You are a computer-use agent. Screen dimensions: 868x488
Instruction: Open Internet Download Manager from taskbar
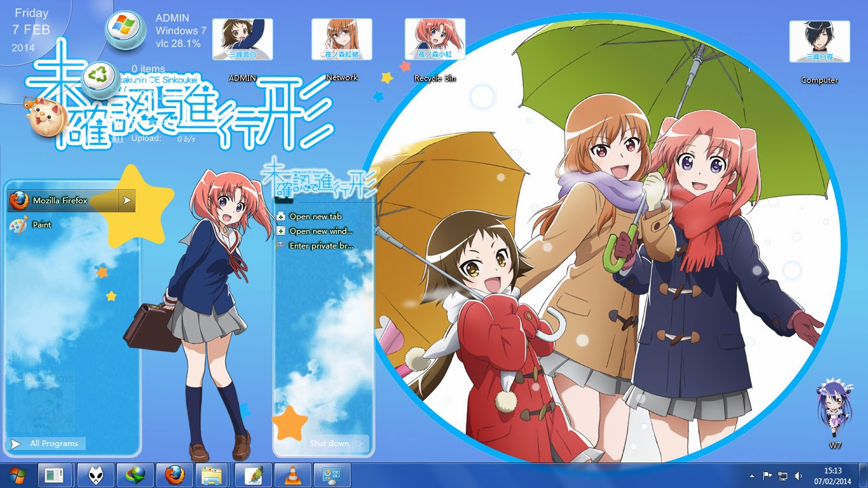135,475
